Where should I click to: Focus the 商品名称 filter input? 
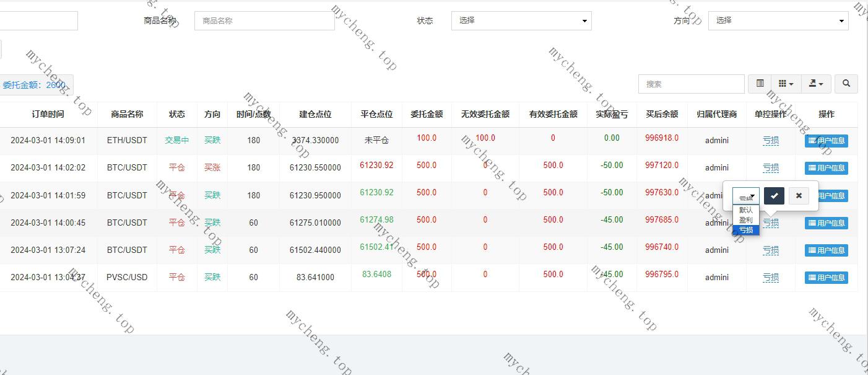[264, 20]
